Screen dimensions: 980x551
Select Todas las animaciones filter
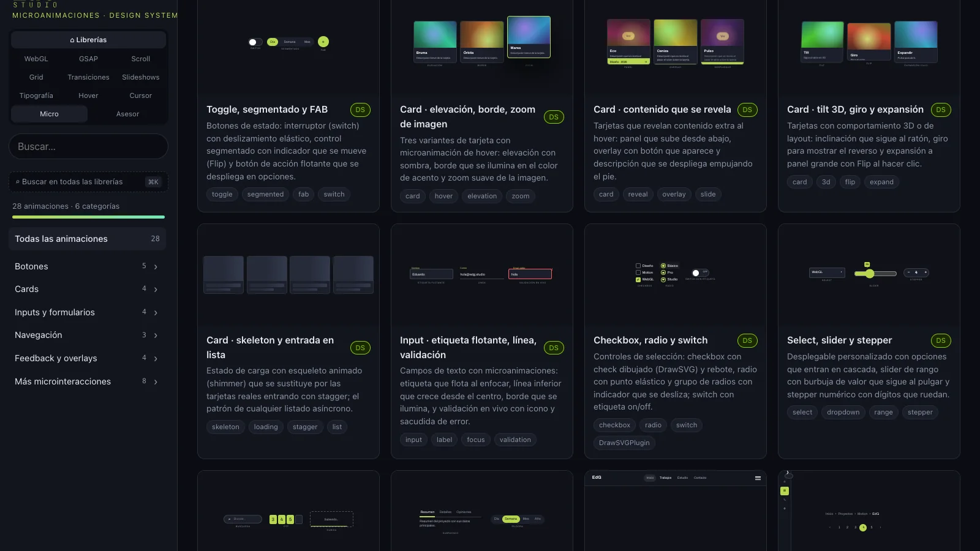pos(88,239)
